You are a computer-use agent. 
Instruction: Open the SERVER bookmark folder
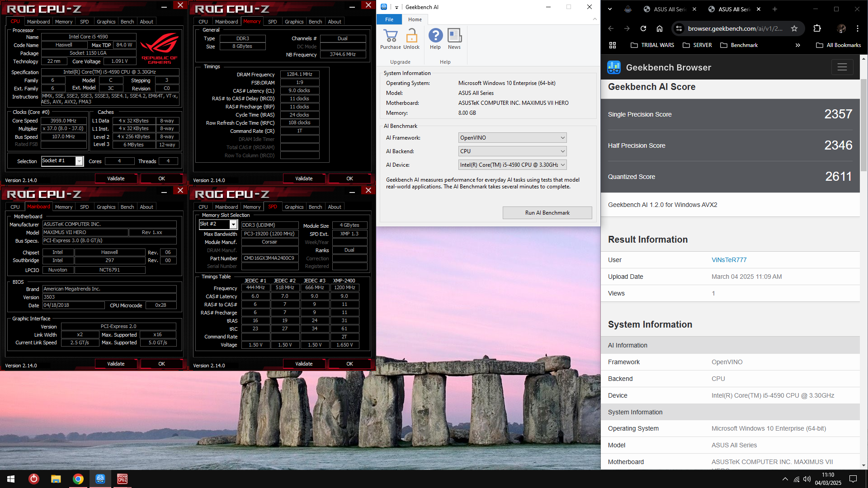[x=698, y=45]
